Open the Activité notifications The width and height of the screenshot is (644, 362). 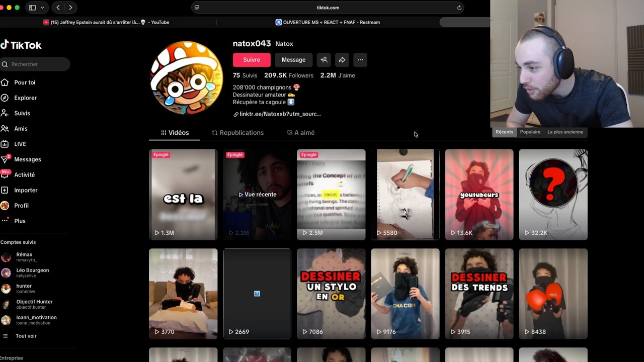tap(24, 174)
